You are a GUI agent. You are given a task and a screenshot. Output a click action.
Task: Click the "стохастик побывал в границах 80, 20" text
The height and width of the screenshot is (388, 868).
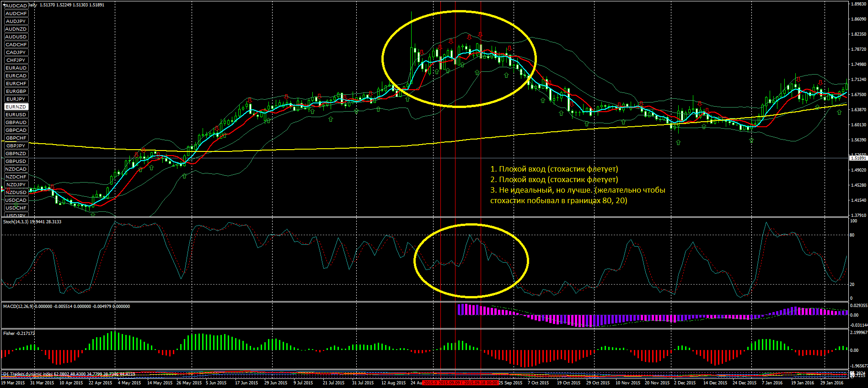[558, 200]
